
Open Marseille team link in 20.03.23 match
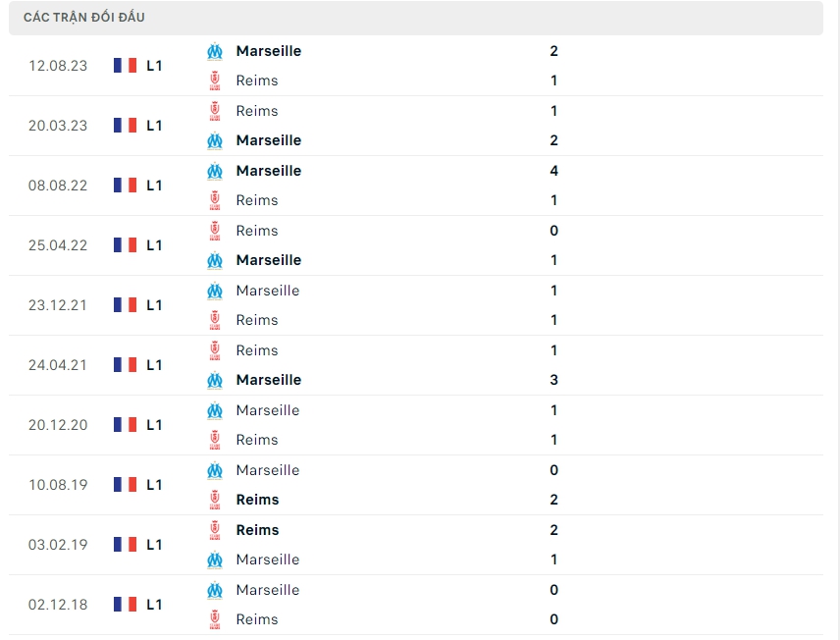coord(269,140)
